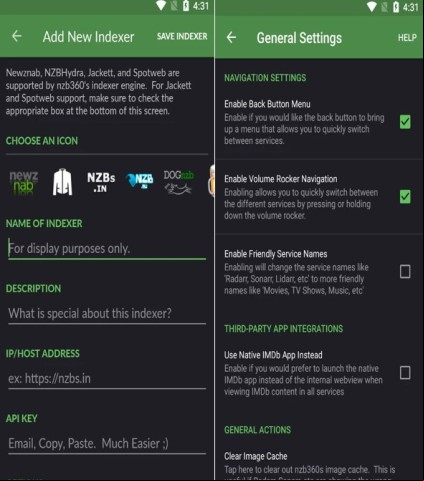Select the newznab indexer icon
This screenshot has height=481, width=424.
click(x=23, y=182)
